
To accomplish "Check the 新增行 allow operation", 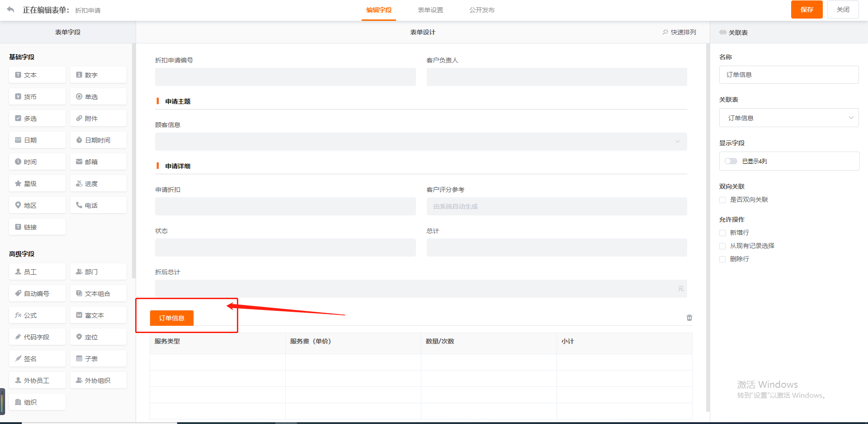I will [x=722, y=233].
